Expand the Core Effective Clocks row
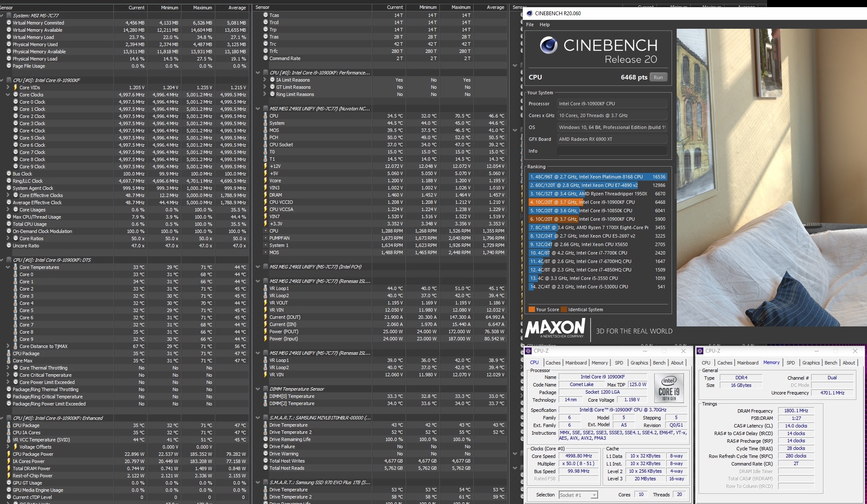 (x=8, y=195)
